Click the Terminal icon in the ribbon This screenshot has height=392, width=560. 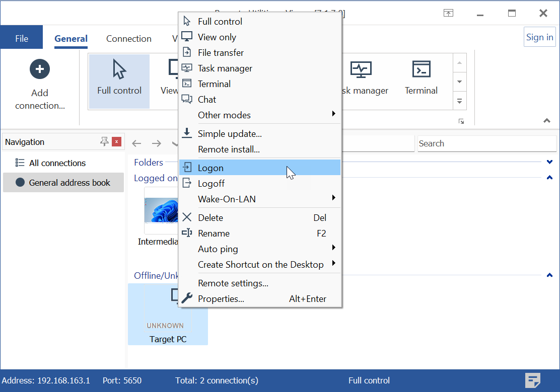[421, 70]
